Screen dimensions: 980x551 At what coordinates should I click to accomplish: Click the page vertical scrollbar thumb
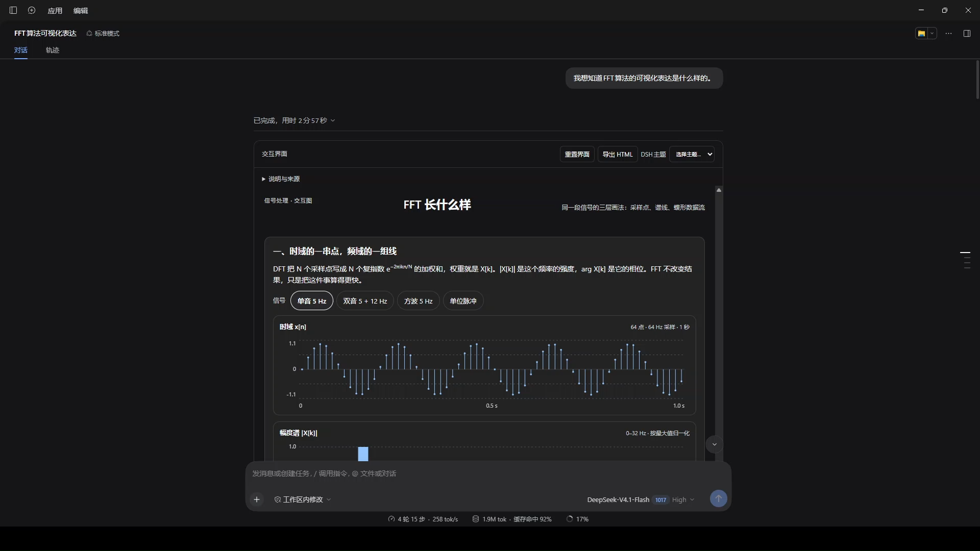[977, 79]
